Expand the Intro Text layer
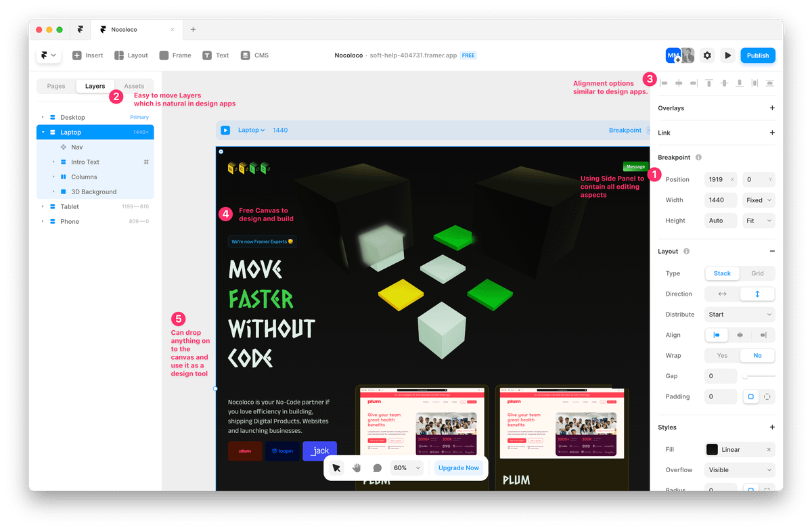 click(x=53, y=162)
